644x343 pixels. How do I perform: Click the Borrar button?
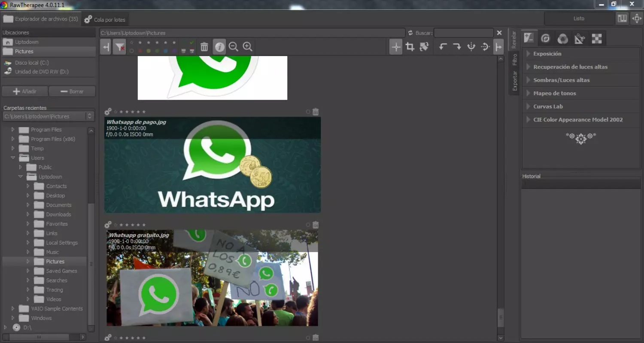pos(72,91)
